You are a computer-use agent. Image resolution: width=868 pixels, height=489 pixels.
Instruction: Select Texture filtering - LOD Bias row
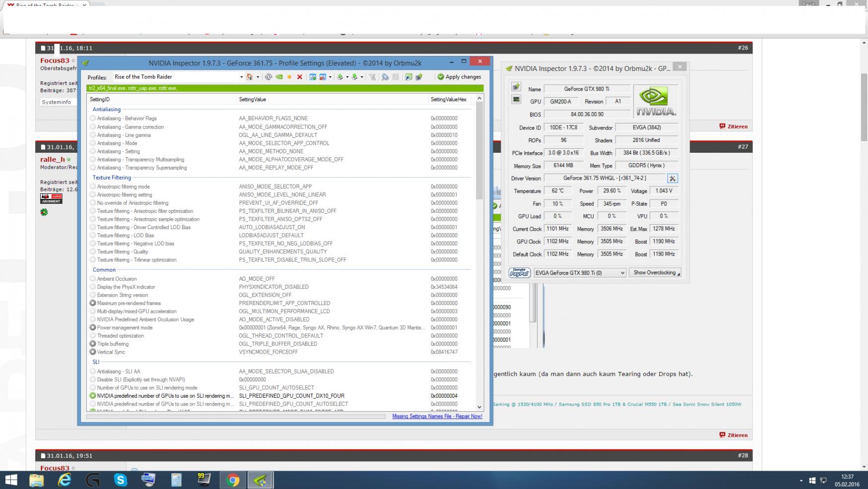(x=280, y=236)
